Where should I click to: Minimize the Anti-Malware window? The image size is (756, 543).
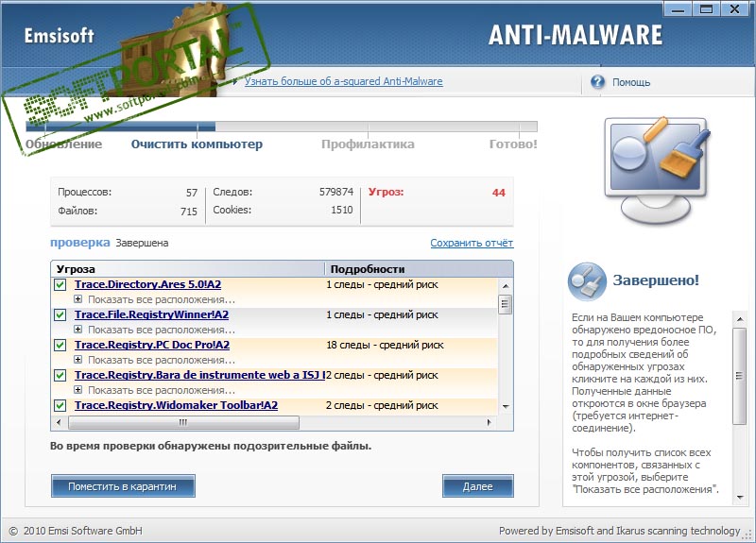[x=678, y=8]
